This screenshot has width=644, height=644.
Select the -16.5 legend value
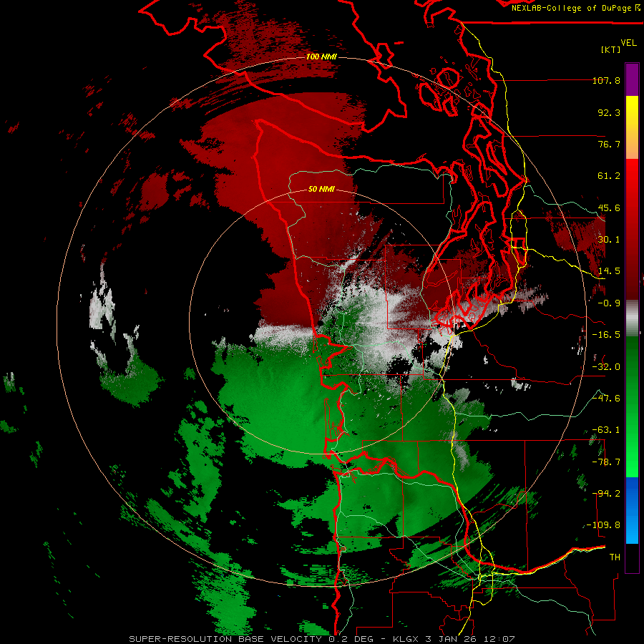[606, 335]
